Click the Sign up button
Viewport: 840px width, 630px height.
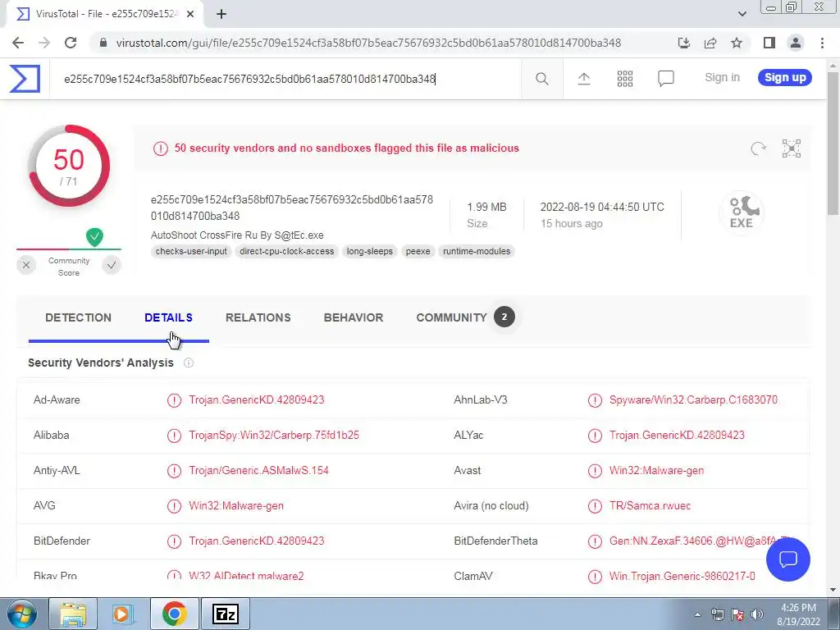click(785, 78)
